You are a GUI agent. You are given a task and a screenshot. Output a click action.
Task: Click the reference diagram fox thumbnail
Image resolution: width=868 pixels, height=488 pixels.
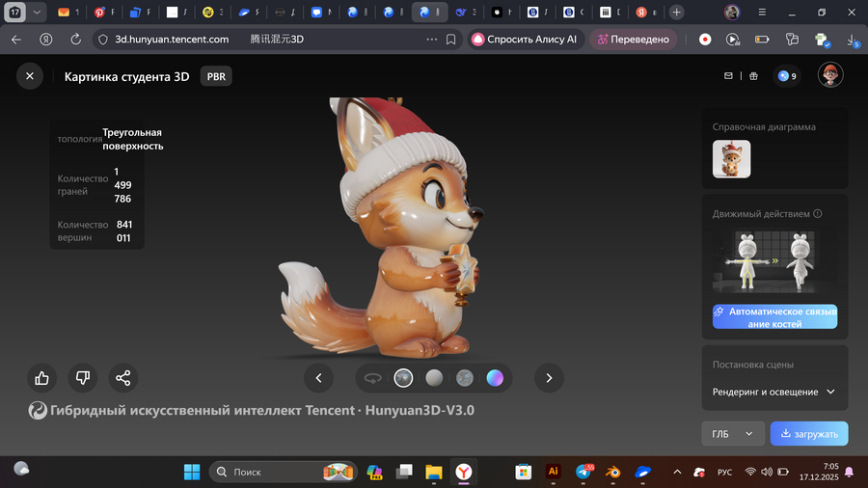[731, 159]
